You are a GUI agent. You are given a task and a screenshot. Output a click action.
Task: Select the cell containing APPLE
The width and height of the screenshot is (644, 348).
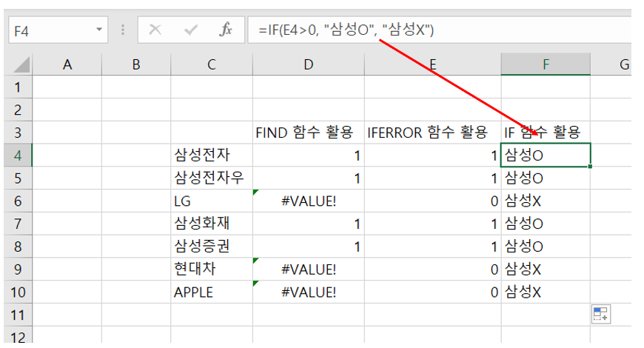click(x=212, y=292)
